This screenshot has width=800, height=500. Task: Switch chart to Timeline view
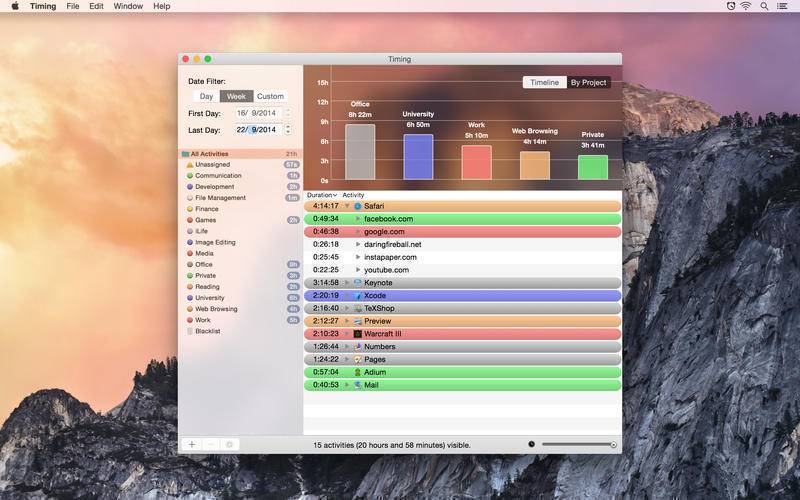(544, 82)
